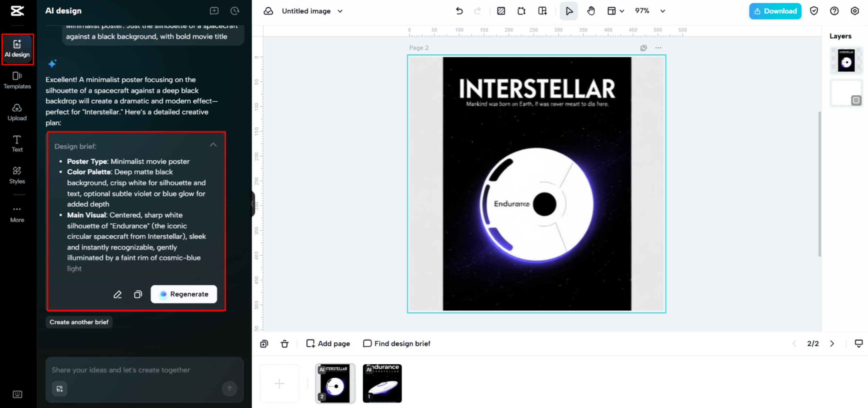Screen dimensions: 868x408
Task: Open the Upload panel
Action: click(x=17, y=111)
